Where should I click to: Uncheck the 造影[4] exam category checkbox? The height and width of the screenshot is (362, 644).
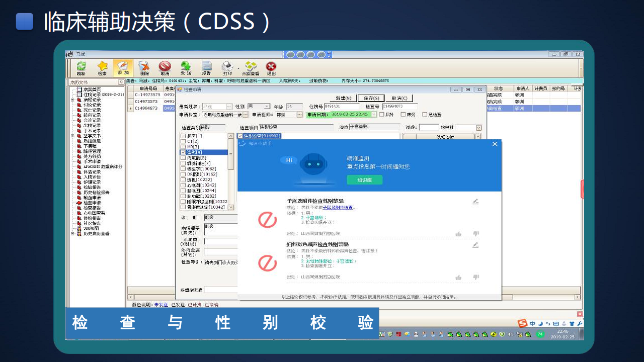tap(183, 152)
